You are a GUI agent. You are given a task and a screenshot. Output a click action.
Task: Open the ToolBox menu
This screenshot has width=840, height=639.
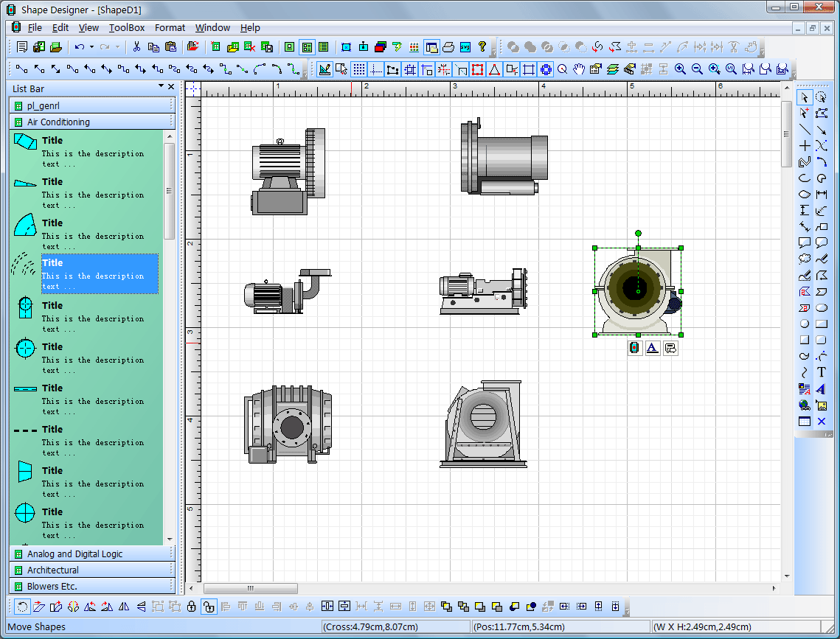click(127, 28)
